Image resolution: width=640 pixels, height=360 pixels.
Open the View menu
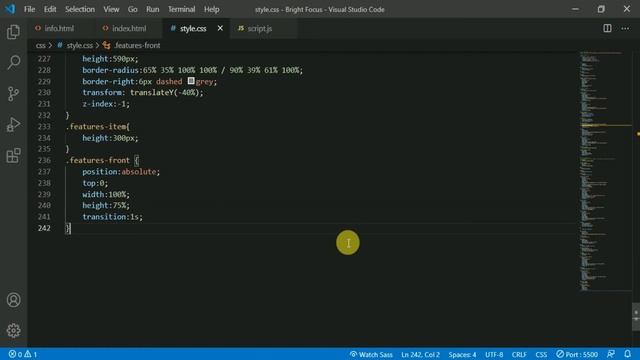coord(111,9)
